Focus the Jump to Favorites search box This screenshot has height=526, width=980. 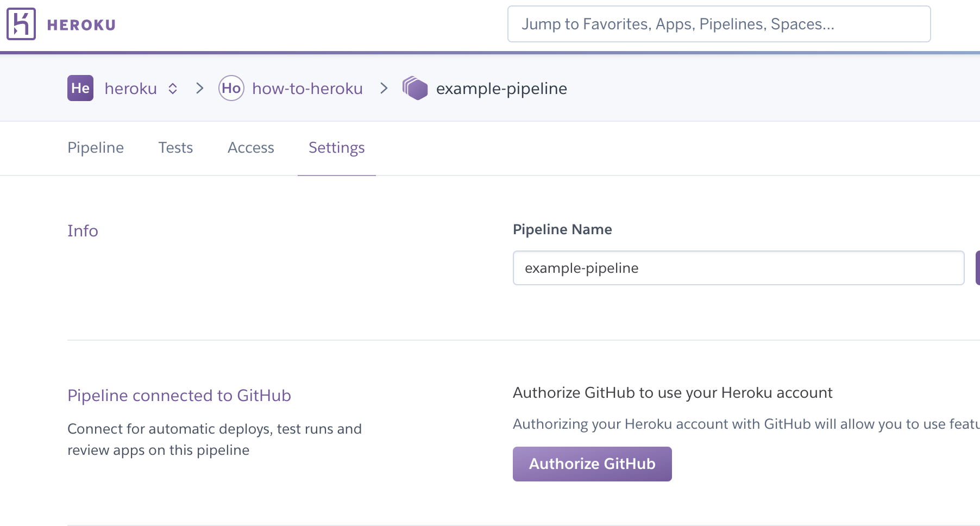pos(718,24)
